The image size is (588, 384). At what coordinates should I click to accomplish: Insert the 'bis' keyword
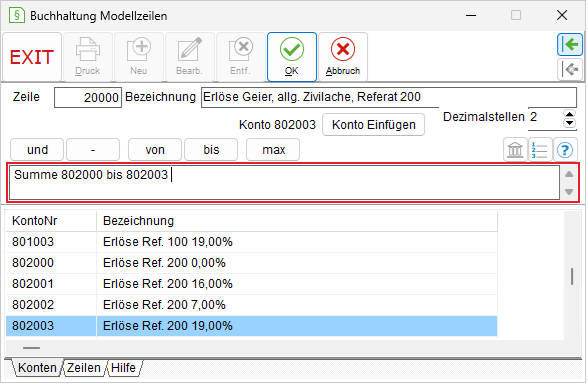[211, 150]
